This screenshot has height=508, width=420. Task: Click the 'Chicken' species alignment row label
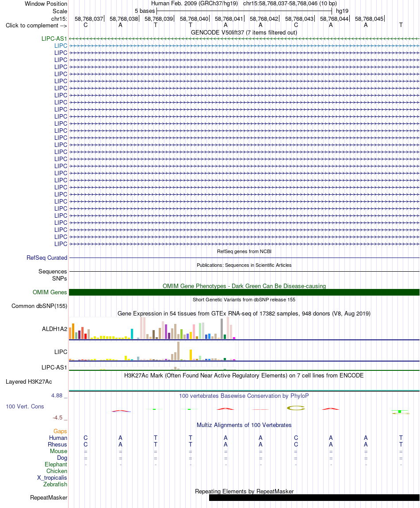pyautogui.click(x=57, y=471)
